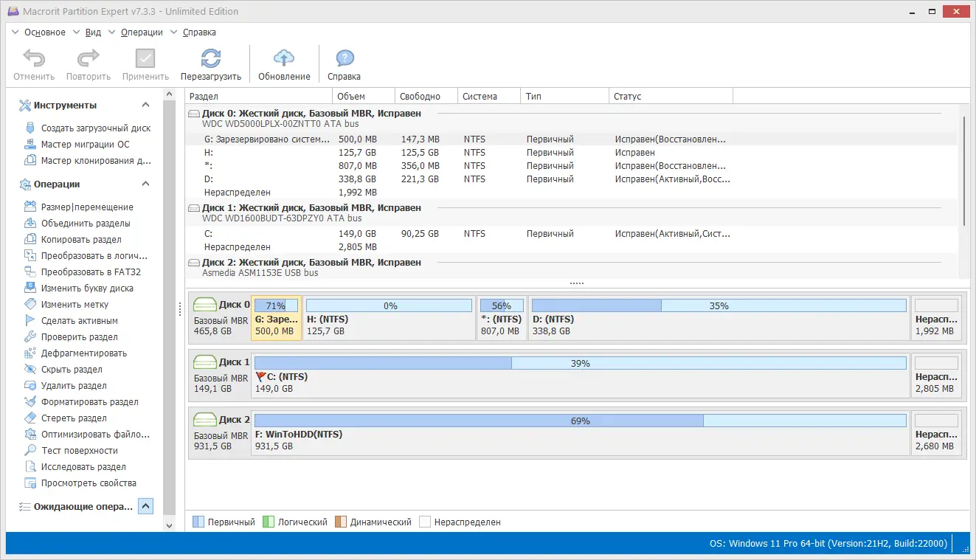This screenshot has height=560, width=976.
Task: Open the Мастер клонирования tool
Action: 84,160
